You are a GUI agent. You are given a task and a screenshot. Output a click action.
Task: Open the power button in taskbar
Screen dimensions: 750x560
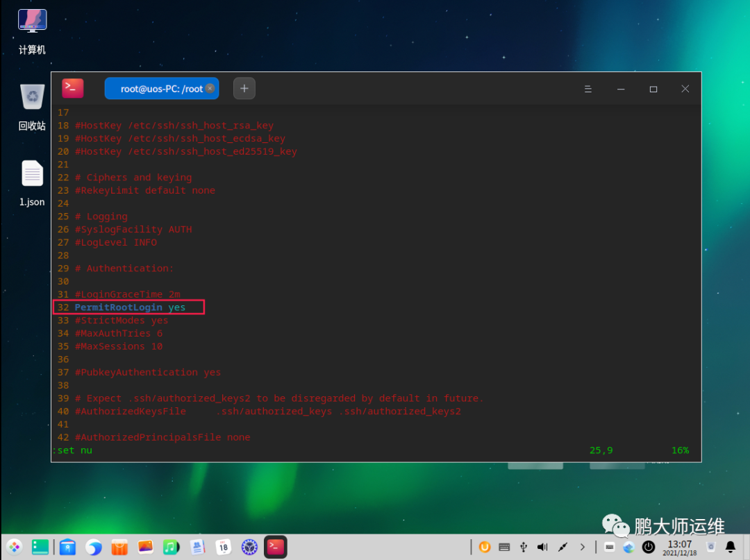(x=649, y=547)
